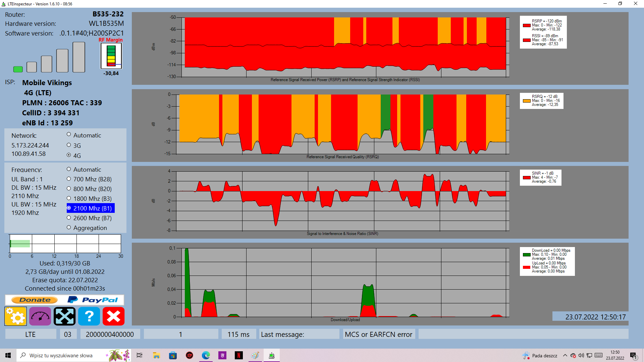The height and width of the screenshot is (362, 644).
Task: Click the SINR chart area
Action: 341,201
